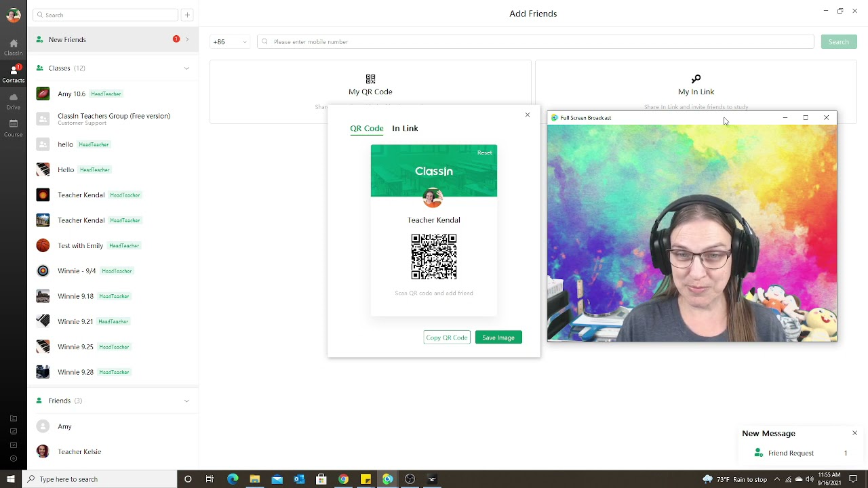
Task: Open the Mail app from the taskbar
Action: (277, 479)
